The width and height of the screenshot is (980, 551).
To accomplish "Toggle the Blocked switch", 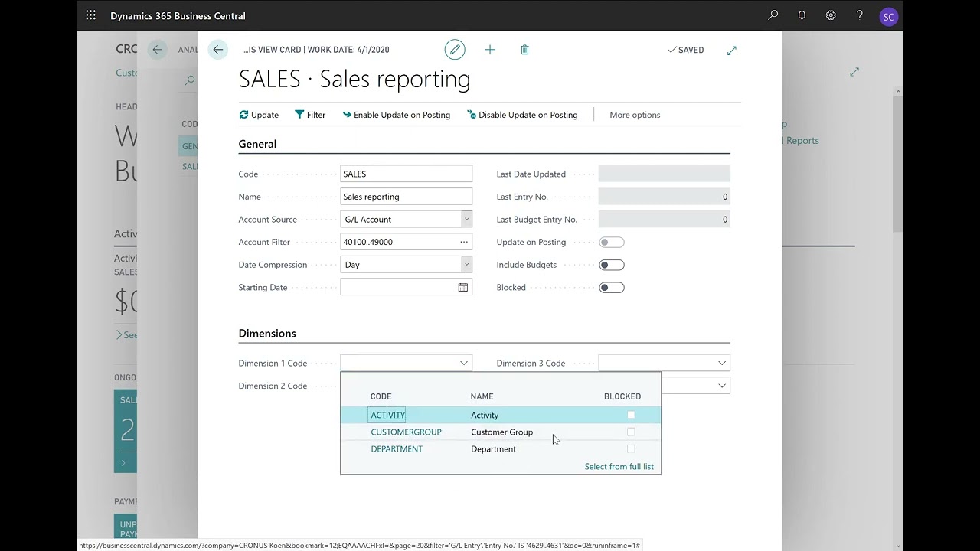I will coord(612,288).
